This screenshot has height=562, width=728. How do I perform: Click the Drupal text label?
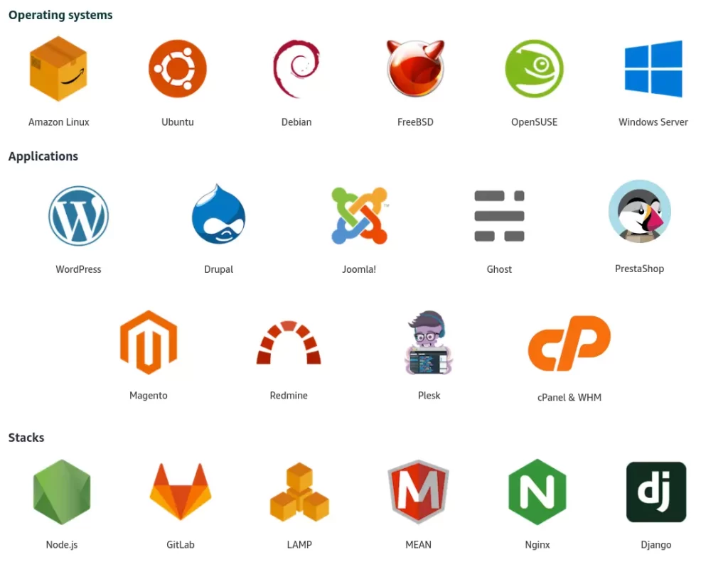218,269
